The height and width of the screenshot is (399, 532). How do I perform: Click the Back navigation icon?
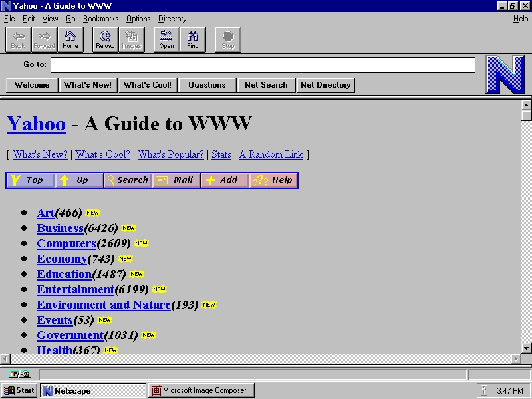17,39
